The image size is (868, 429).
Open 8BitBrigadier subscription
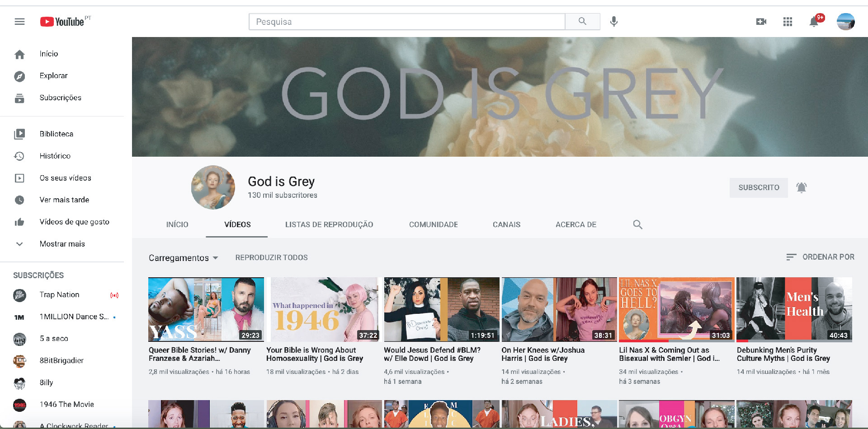pyautogui.click(x=62, y=360)
